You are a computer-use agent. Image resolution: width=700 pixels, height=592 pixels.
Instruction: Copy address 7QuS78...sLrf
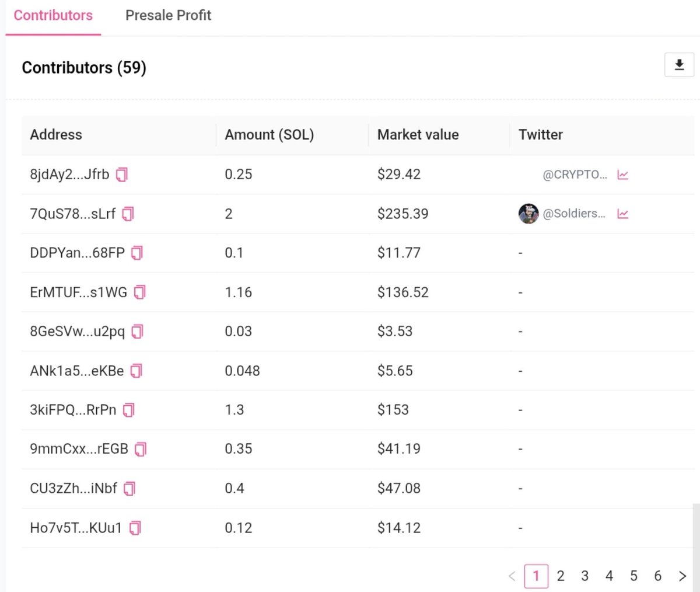point(128,214)
